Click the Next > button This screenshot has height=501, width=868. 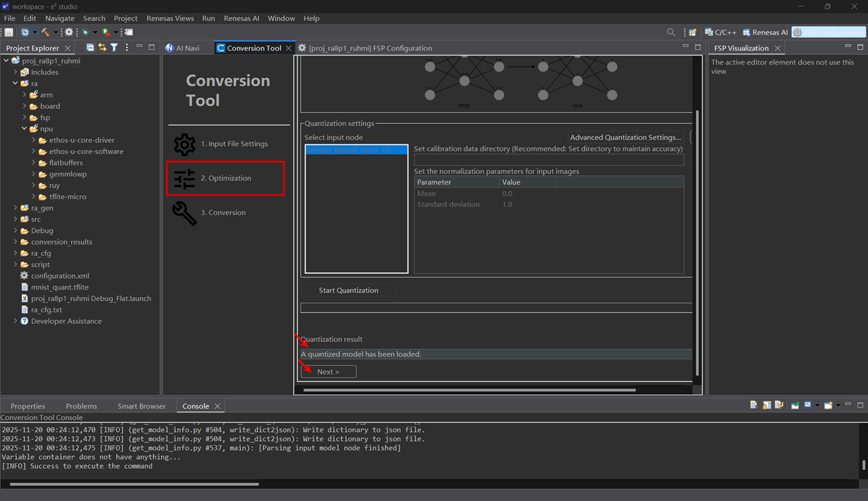pyautogui.click(x=328, y=371)
